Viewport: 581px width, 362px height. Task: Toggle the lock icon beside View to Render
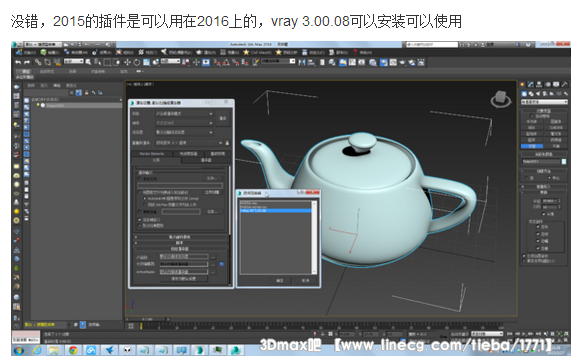tap(227, 143)
